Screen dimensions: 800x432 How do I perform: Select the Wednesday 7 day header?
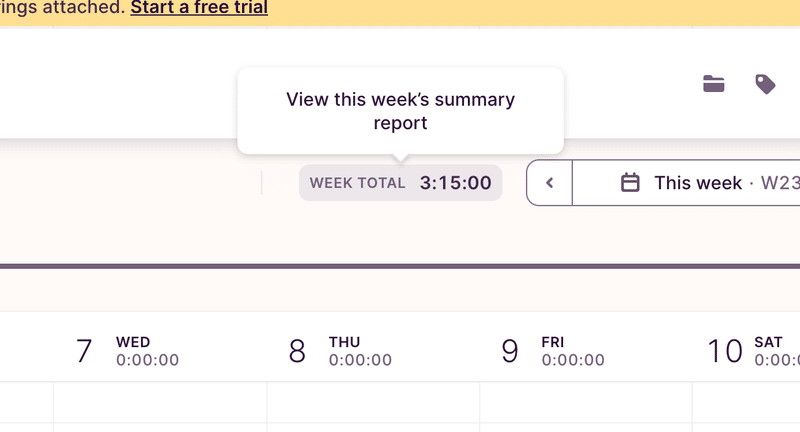click(127, 351)
